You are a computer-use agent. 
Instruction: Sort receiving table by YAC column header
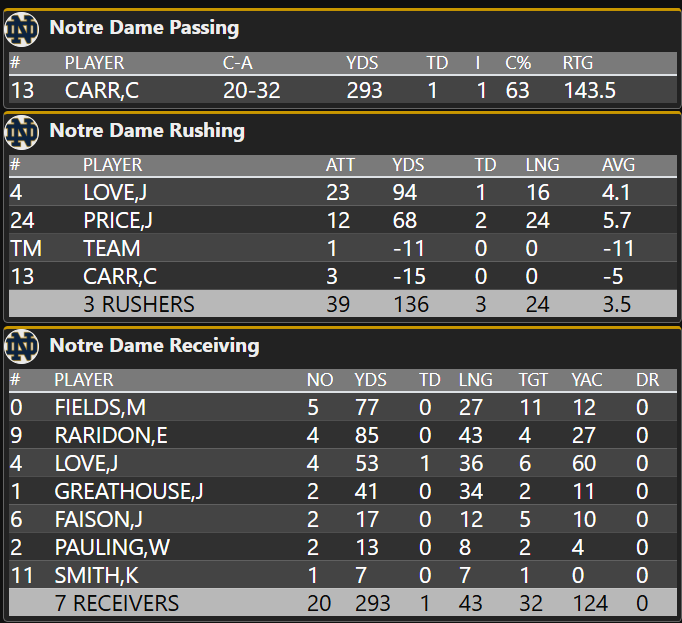click(586, 380)
